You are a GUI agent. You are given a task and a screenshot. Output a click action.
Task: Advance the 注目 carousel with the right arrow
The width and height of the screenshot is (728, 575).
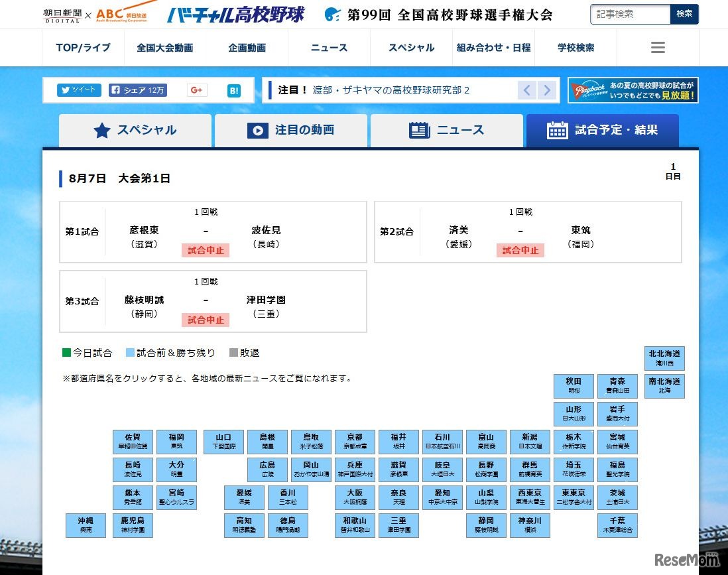click(x=546, y=90)
